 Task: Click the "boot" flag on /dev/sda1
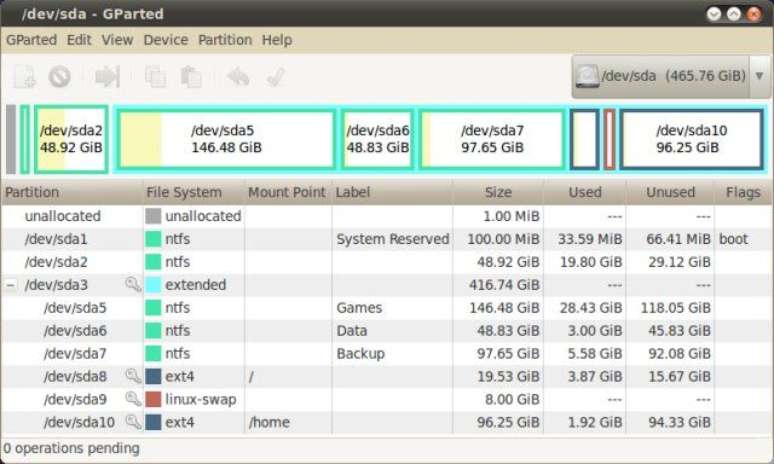(x=733, y=239)
